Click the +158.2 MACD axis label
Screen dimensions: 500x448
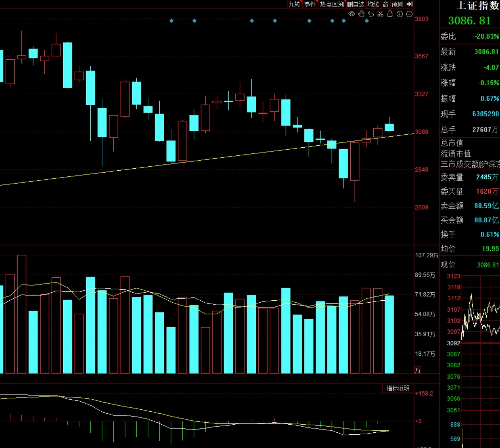[424, 393]
